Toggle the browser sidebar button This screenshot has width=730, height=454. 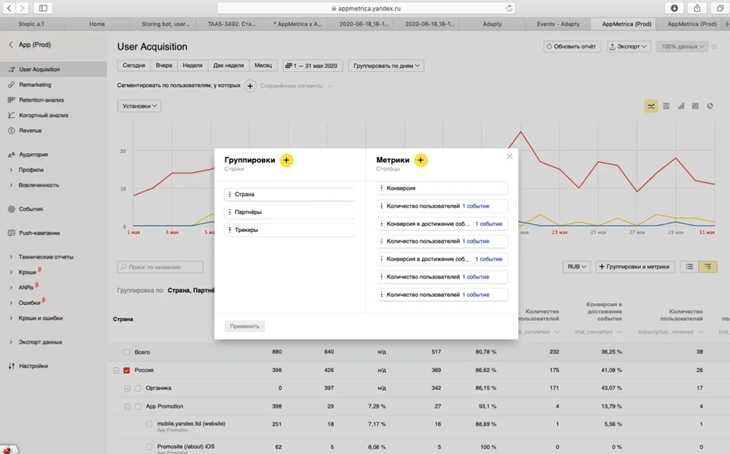pos(43,8)
